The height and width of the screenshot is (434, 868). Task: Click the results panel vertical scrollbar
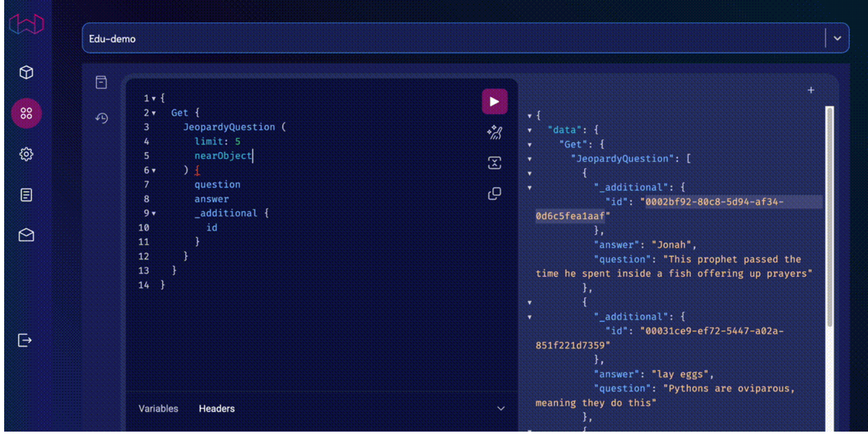tap(829, 216)
